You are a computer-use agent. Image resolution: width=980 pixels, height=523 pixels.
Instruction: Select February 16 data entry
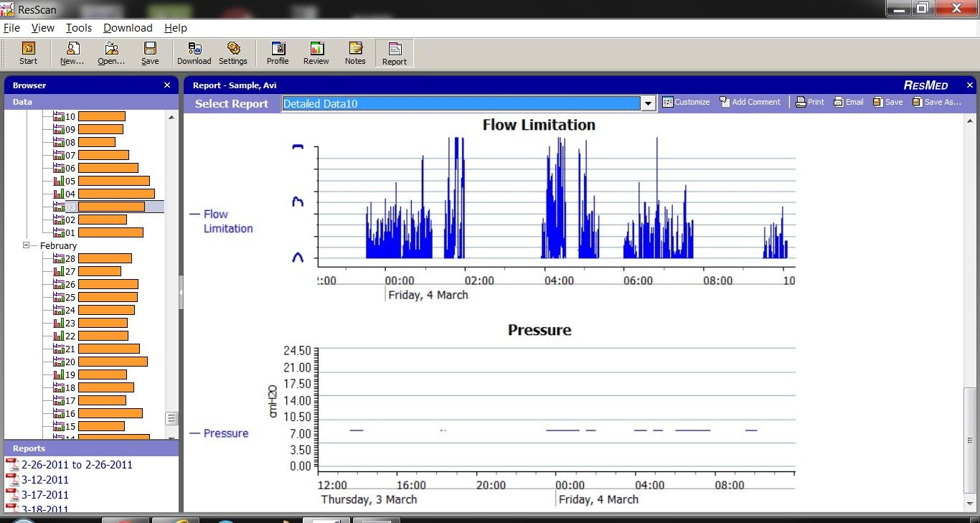[x=98, y=413]
